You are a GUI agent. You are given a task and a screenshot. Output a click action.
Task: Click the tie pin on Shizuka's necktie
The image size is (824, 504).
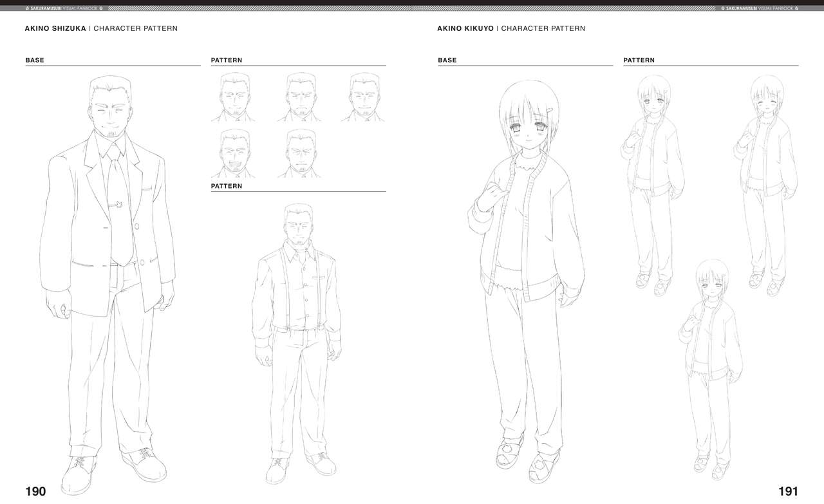click(x=119, y=205)
